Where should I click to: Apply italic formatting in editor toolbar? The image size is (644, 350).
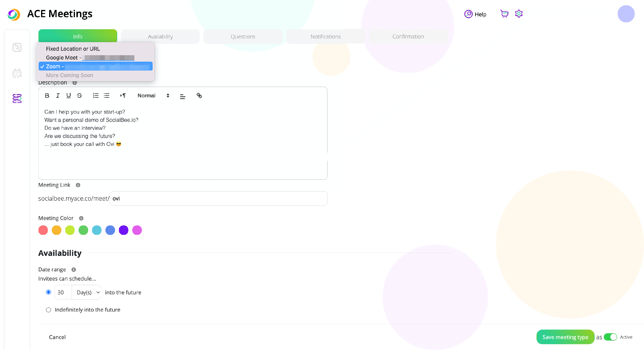tap(58, 96)
